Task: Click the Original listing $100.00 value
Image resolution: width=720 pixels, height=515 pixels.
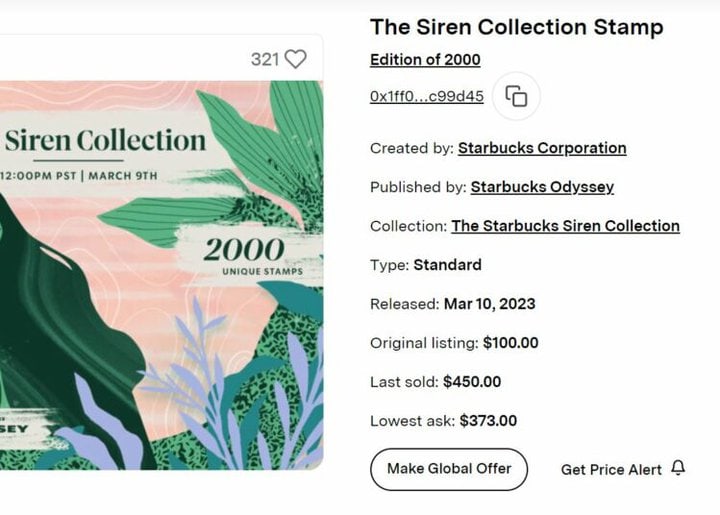Action: click(x=510, y=343)
